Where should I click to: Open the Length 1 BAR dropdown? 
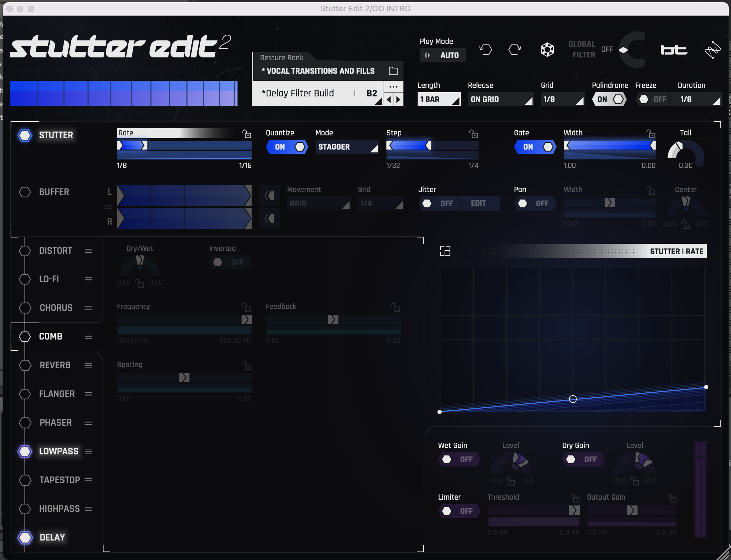point(439,99)
